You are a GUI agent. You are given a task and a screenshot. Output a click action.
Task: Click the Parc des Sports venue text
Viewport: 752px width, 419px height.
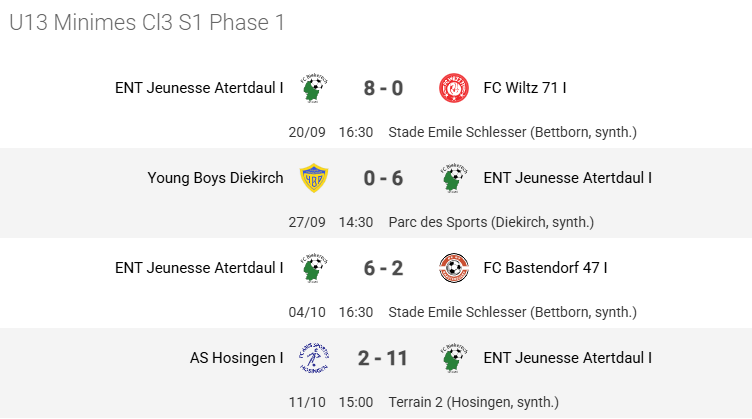tap(491, 222)
